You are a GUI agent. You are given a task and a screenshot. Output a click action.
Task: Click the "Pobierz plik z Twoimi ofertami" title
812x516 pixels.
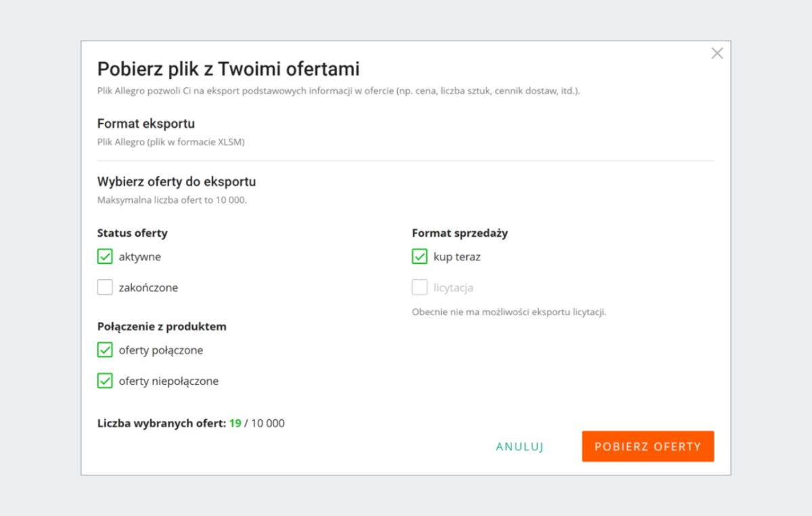(228, 69)
